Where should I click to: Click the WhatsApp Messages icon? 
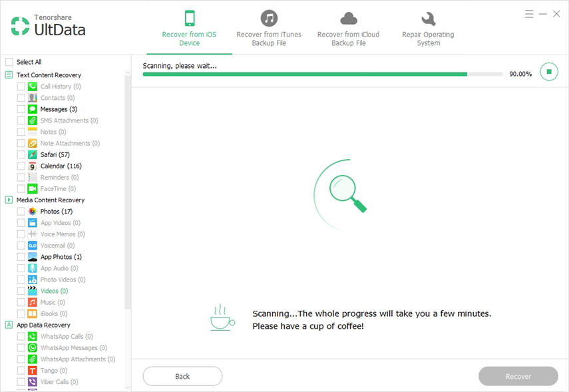click(x=33, y=347)
